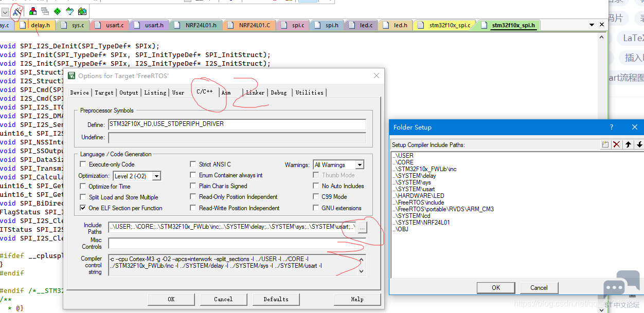
Task: Enable Read-Only Position Independent
Action: [x=193, y=197]
